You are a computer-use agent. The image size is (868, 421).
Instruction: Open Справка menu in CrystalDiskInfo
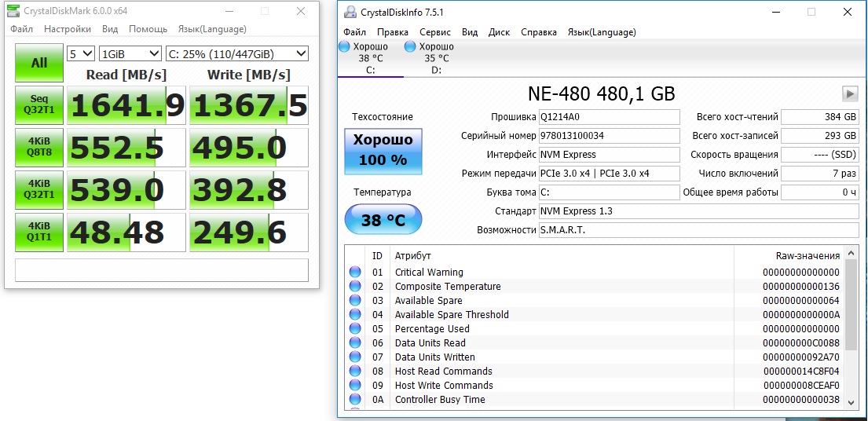[x=539, y=32]
